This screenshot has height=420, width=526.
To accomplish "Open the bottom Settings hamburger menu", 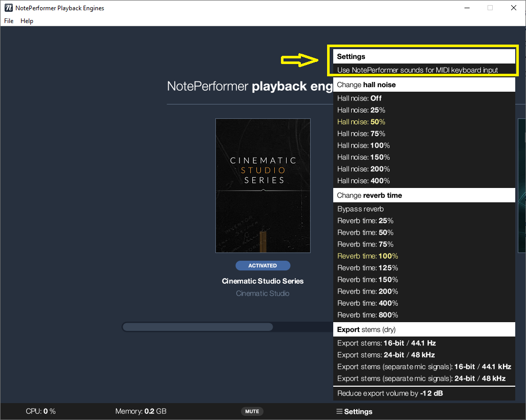I will pos(354,411).
